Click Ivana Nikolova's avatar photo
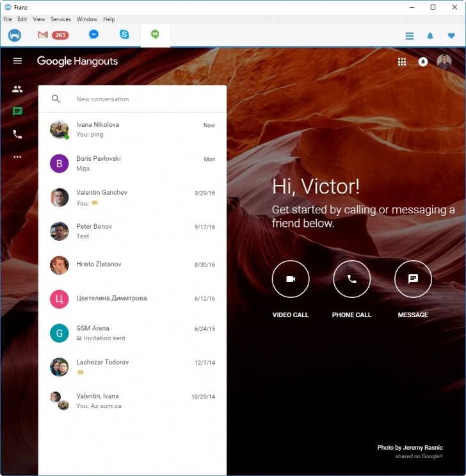466x476 pixels. pos(59,129)
